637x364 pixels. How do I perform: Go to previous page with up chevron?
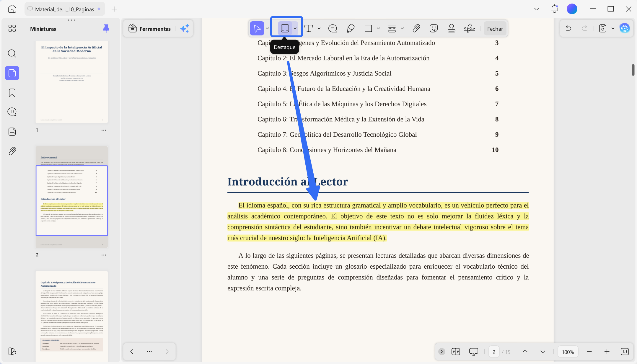(x=525, y=351)
